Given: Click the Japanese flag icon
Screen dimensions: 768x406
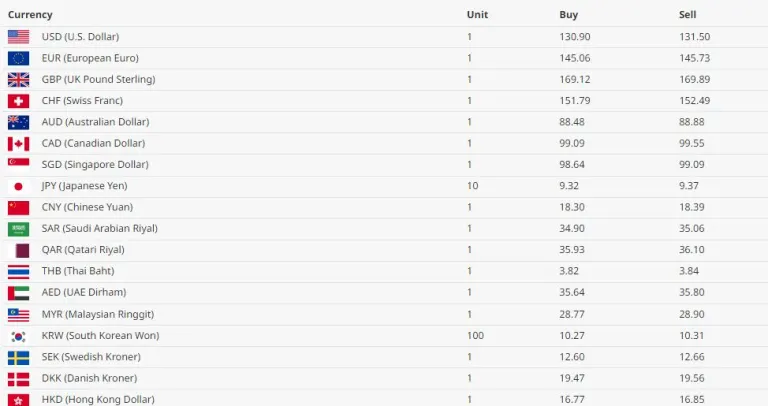Looking at the screenshot, I should pyautogui.click(x=18, y=186).
